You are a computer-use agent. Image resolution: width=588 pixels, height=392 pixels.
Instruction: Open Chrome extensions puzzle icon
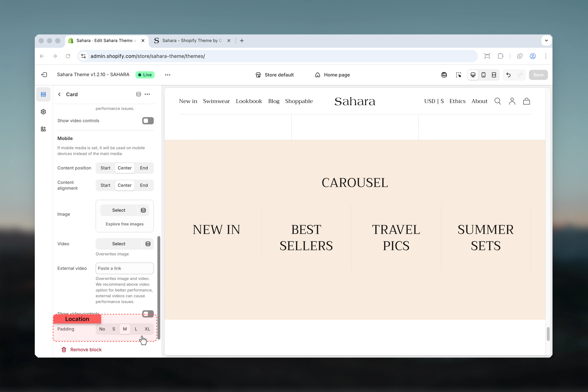500,56
